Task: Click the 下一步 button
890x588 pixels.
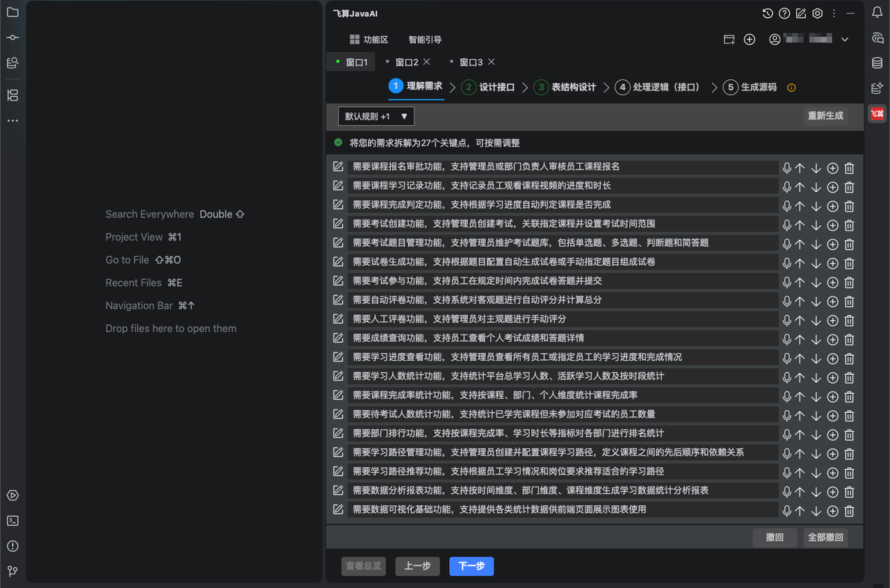Action: [x=471, y=566]
